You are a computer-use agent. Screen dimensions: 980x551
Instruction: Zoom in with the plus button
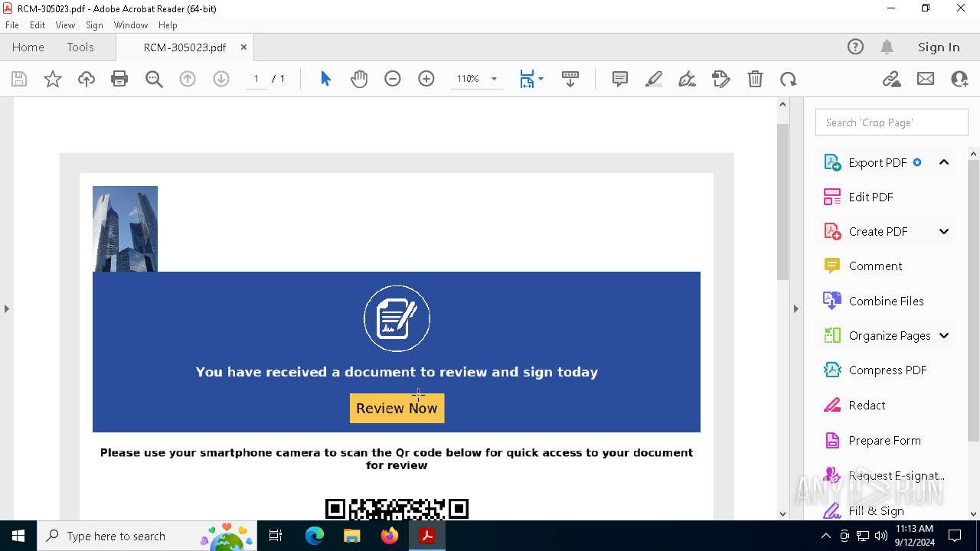[426, 79]
